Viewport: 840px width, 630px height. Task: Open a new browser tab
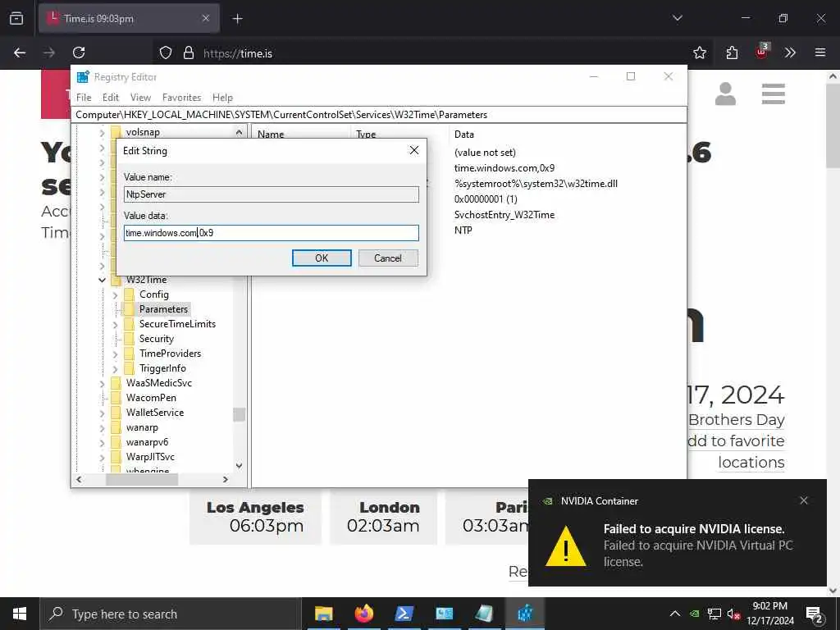click(237, 19)
